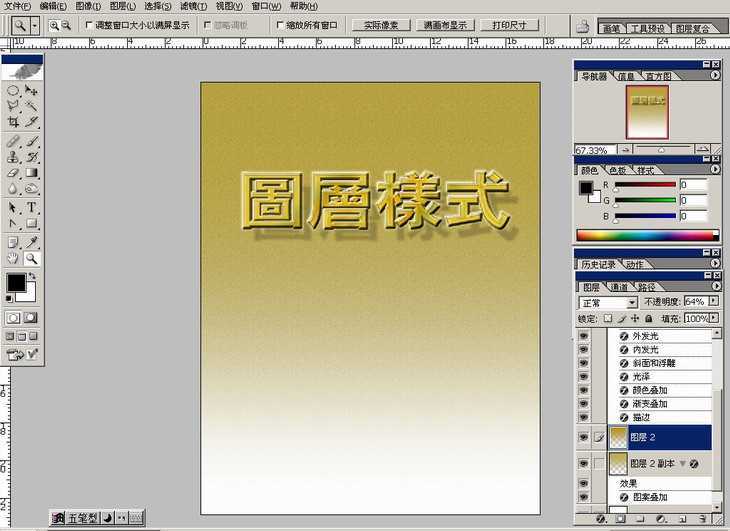Switch to the 通道 tab
This screenshot has height=531, width=730.
point(619,287)
